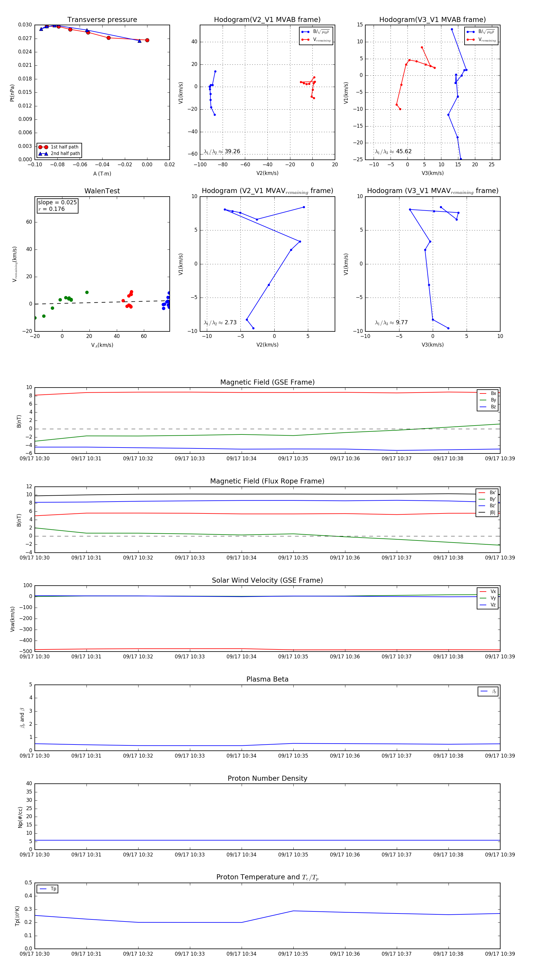Image resolution: width=535 pixels, height=980 pixels.
Task: Click the V remaining legend entry in V2_V1 MVAB hodogram
Action: click(x=316, y=39)
